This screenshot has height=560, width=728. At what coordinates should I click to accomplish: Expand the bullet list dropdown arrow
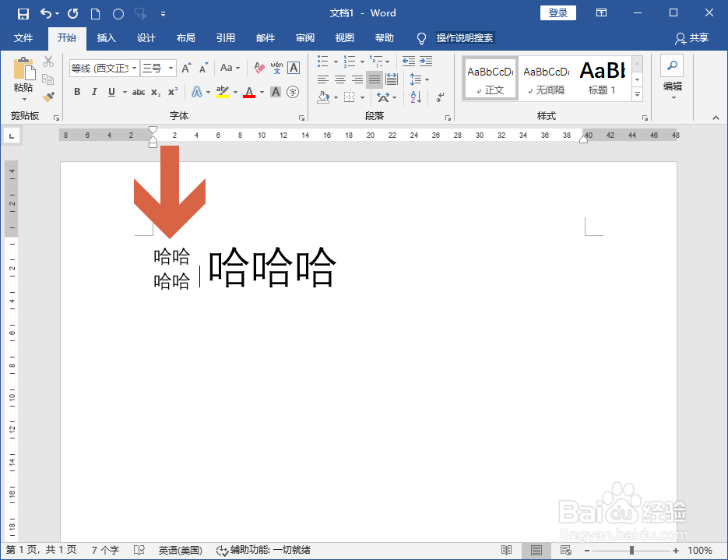pos(335,62)
